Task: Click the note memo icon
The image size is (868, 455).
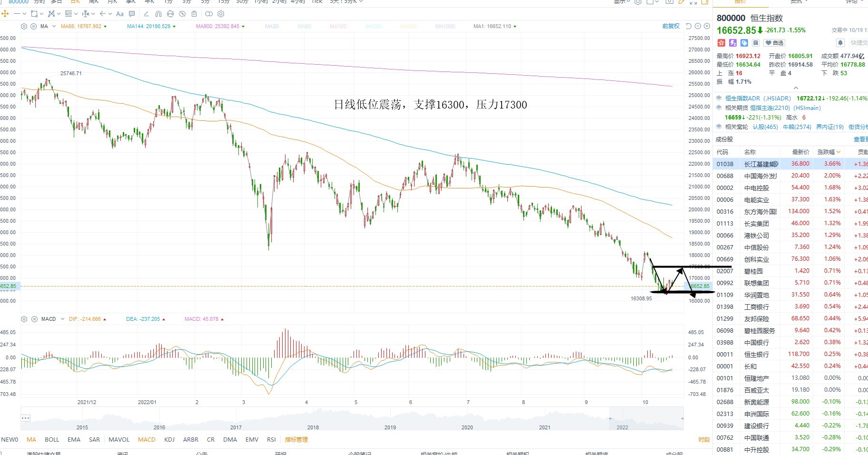Action: [756, 43]
